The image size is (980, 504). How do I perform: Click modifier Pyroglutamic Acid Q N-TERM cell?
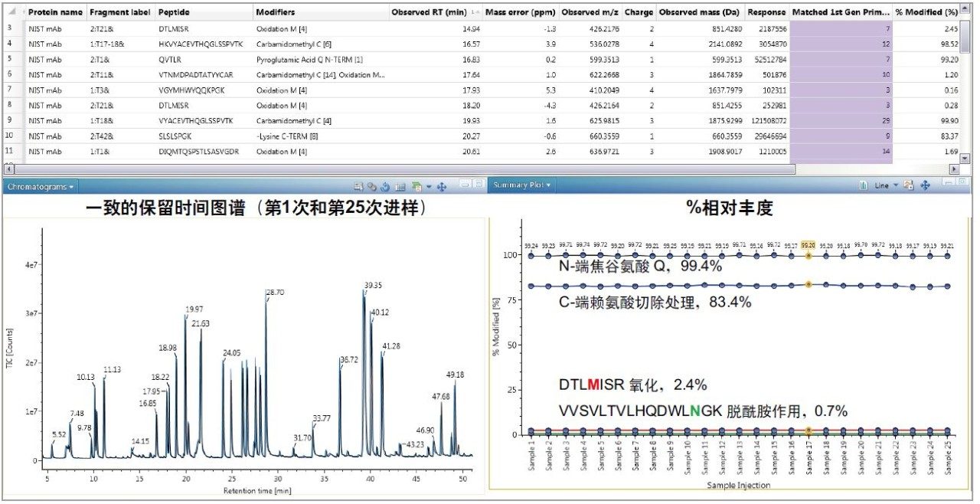pos(321,59)
